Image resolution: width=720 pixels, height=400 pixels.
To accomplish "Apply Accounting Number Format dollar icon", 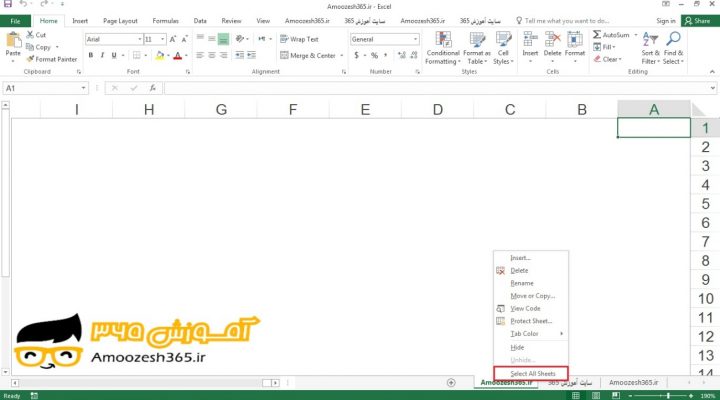I will pos(356,56).
